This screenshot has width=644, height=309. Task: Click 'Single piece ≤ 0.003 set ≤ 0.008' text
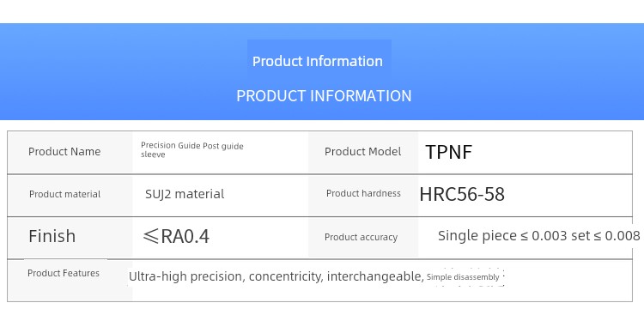(539, 236)
